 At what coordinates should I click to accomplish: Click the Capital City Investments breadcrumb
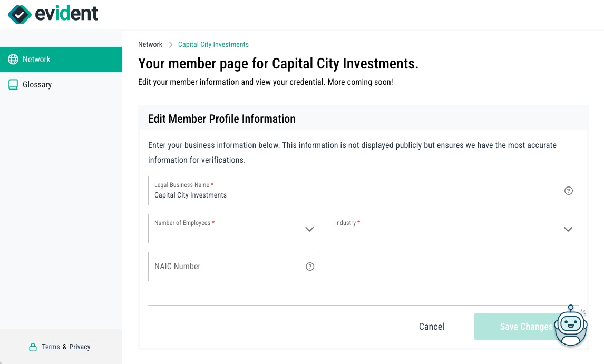tap(213, 45)
